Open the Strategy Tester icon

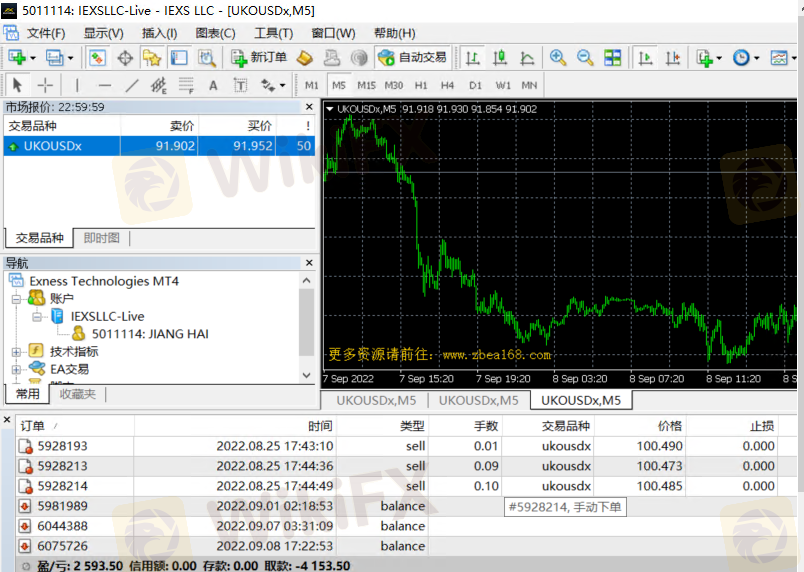(207, 58)
